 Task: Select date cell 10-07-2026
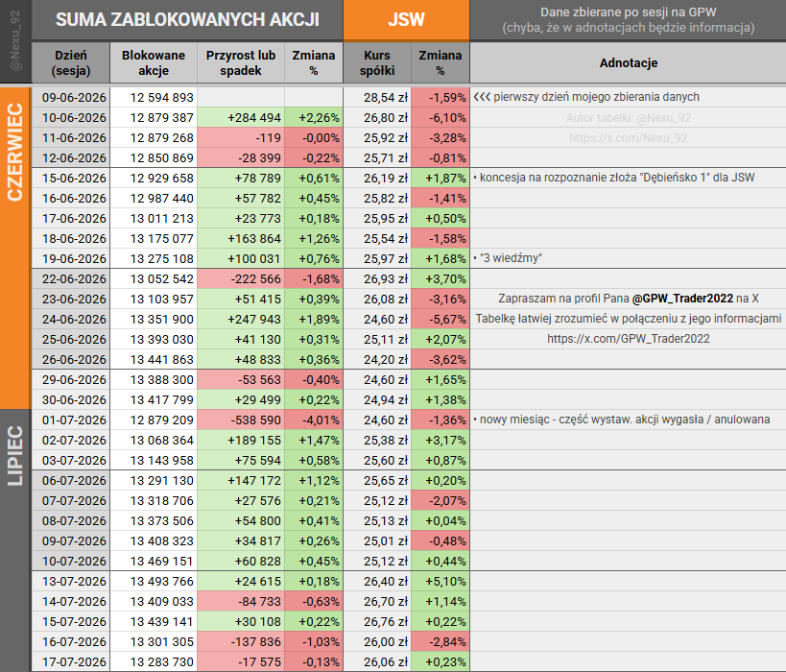coord(71,561)
